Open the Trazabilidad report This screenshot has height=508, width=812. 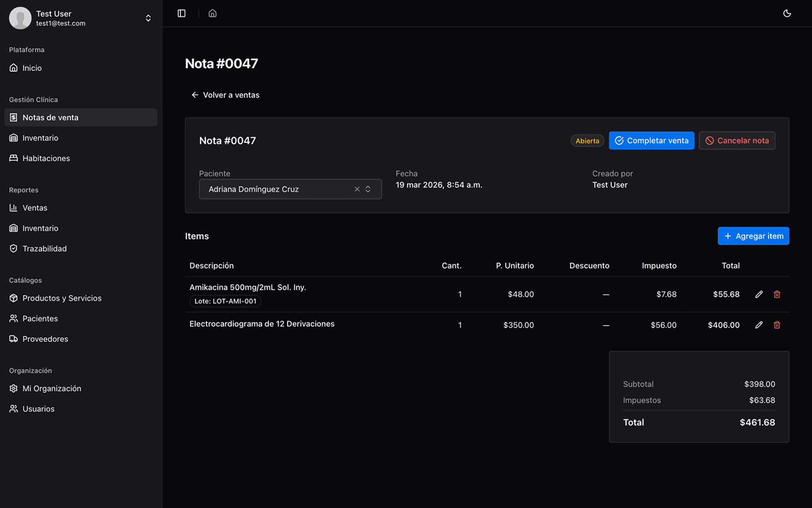[45, 248]
